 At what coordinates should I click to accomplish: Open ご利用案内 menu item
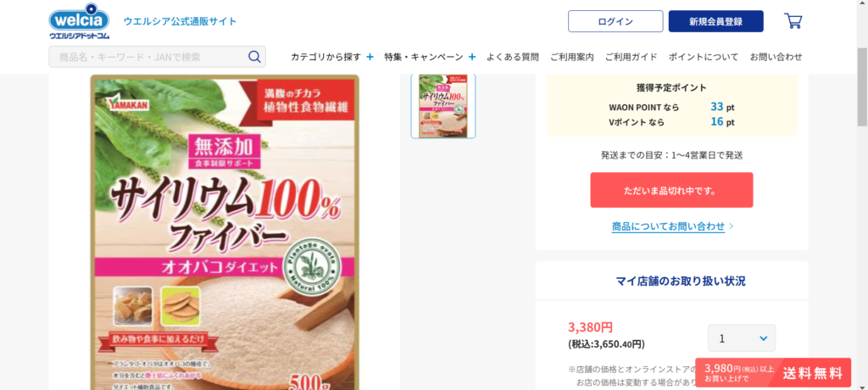coord(572,57)
